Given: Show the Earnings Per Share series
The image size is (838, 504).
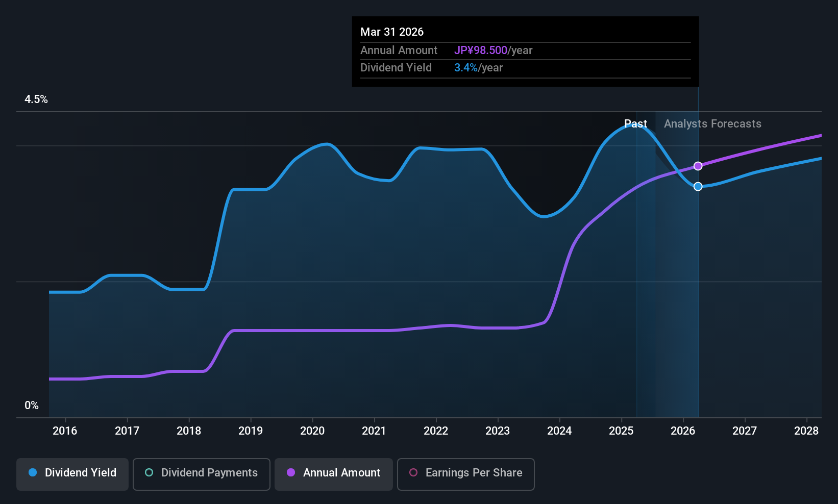Looking at the screenshot, I should pyautogui.click(x=465, y=474).
